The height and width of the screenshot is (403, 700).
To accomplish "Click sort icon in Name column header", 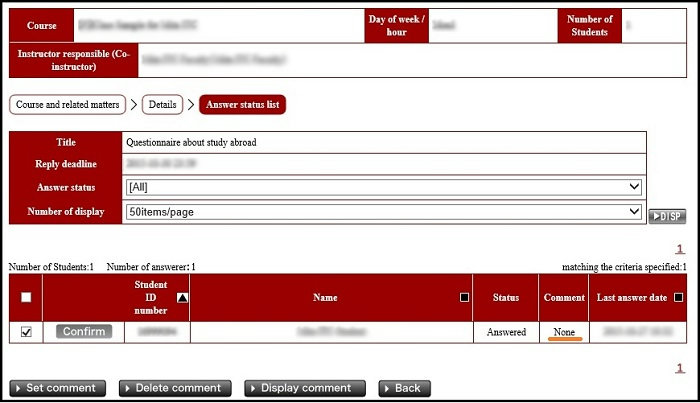I will coord(463,297).
